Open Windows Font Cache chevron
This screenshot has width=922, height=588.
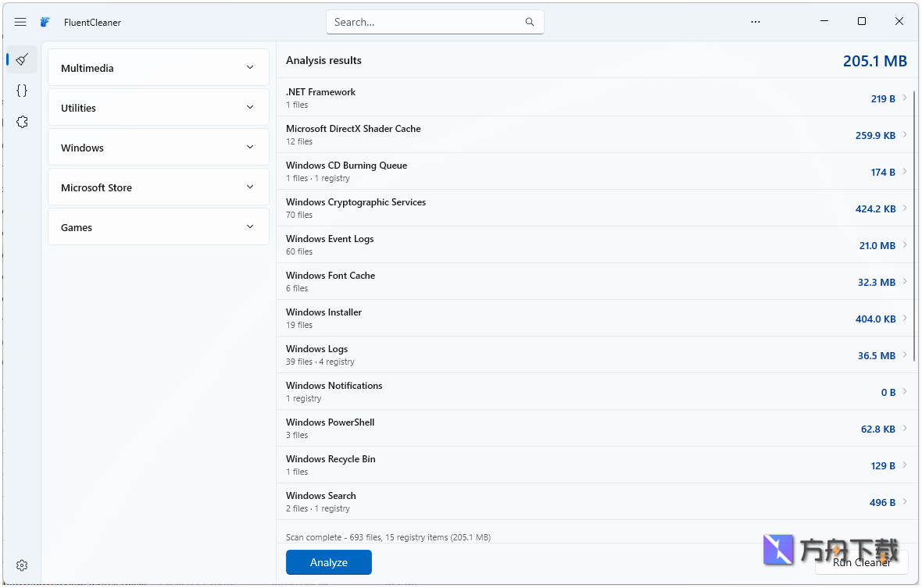(904, 281)
